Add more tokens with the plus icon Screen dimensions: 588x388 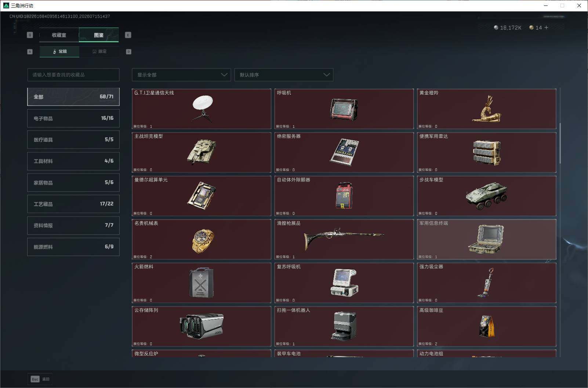coord(546,28)
